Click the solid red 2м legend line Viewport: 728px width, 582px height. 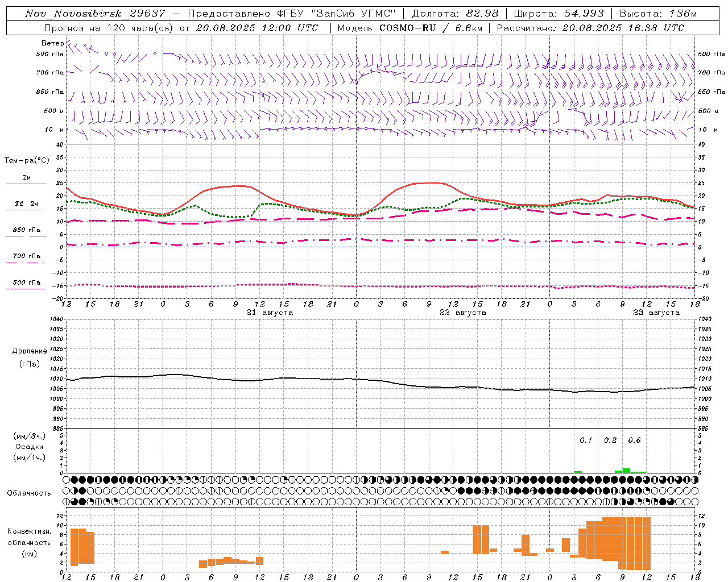point(26,184)
